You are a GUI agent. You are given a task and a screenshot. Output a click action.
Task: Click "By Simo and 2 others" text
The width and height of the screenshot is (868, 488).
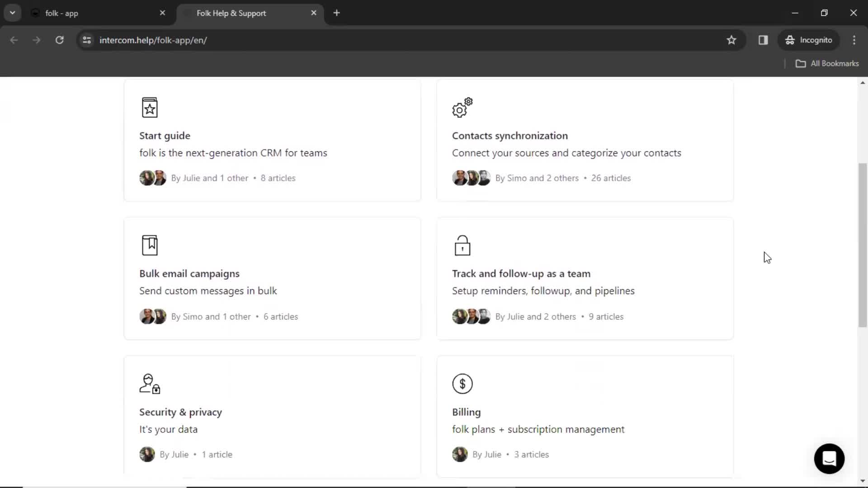pos(537,178)
